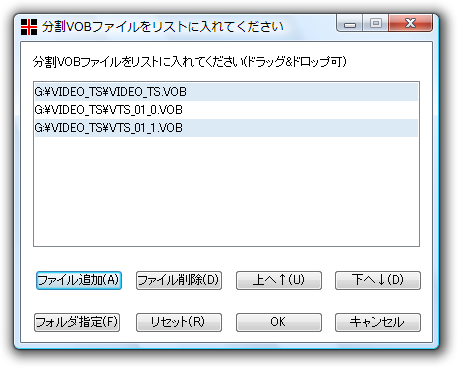This screenshot has width=459, height=368.
Task: Click the ファイル削除(D) button
Action: tap(179, 280)
